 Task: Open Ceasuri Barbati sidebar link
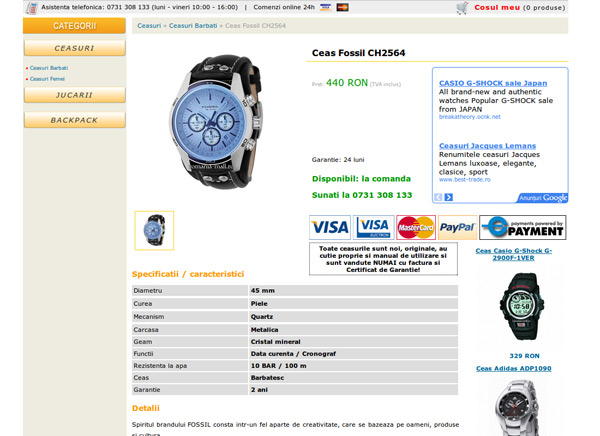[x=49, y=68]
